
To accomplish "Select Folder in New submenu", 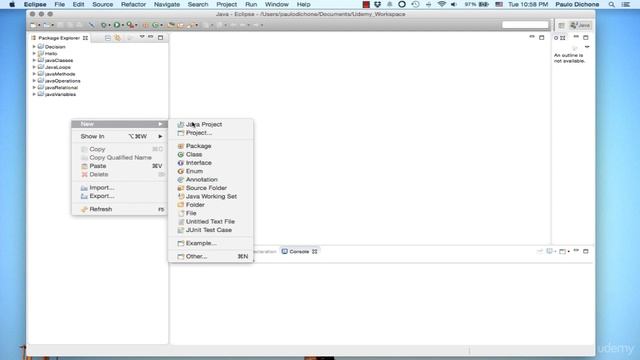I will pyautogui.click(x=211, y=204).
